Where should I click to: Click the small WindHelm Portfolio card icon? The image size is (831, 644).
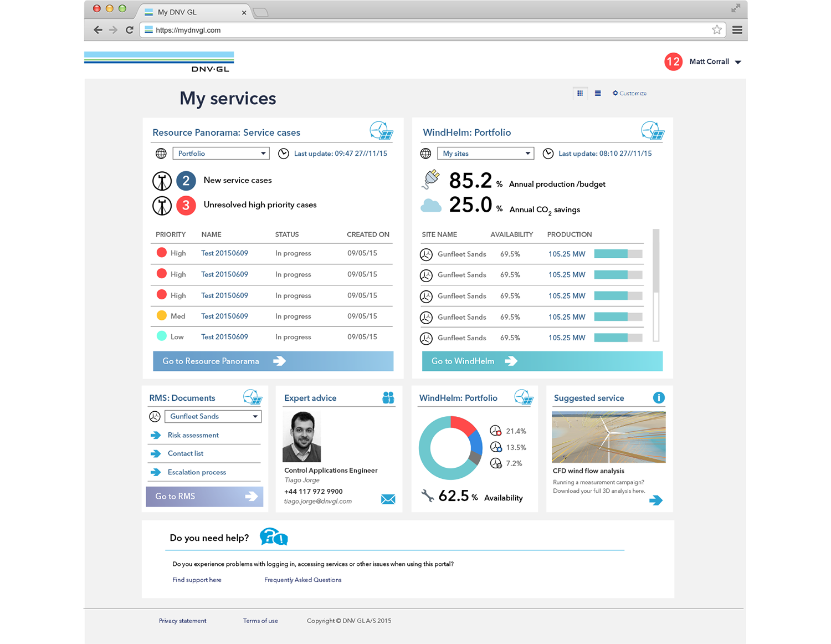tap(524, 397)
